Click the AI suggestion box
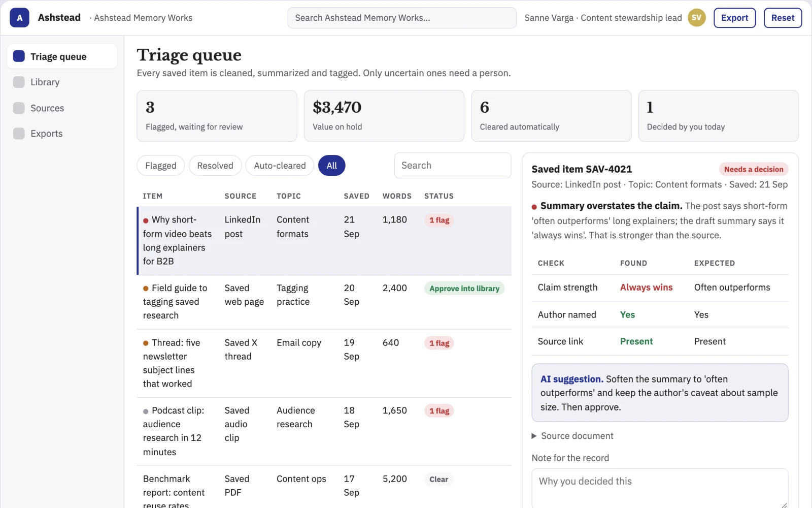 click(660, 393)
